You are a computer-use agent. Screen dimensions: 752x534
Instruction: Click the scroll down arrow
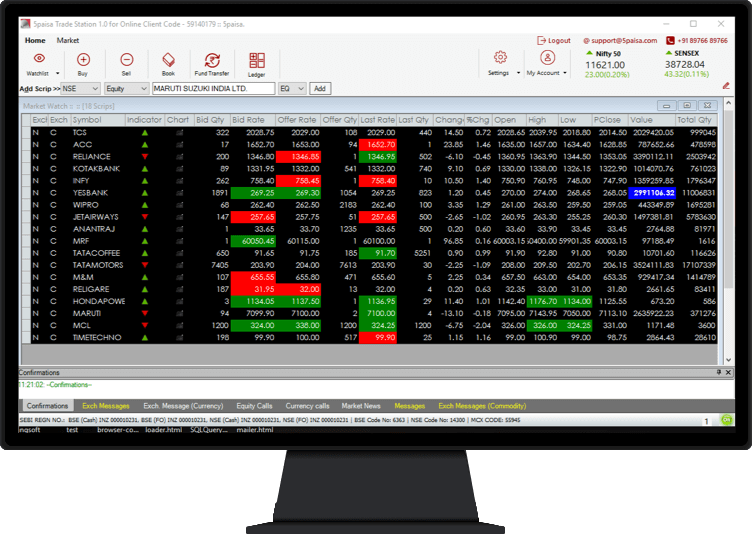click(x=728, y=360)
